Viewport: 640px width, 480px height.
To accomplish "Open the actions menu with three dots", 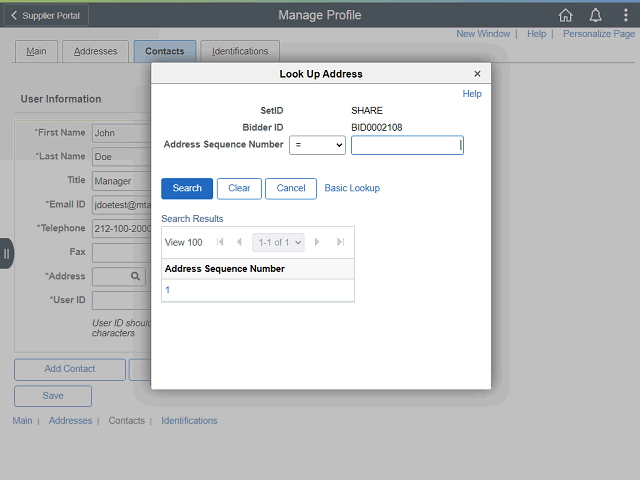I will click(625, 15).
